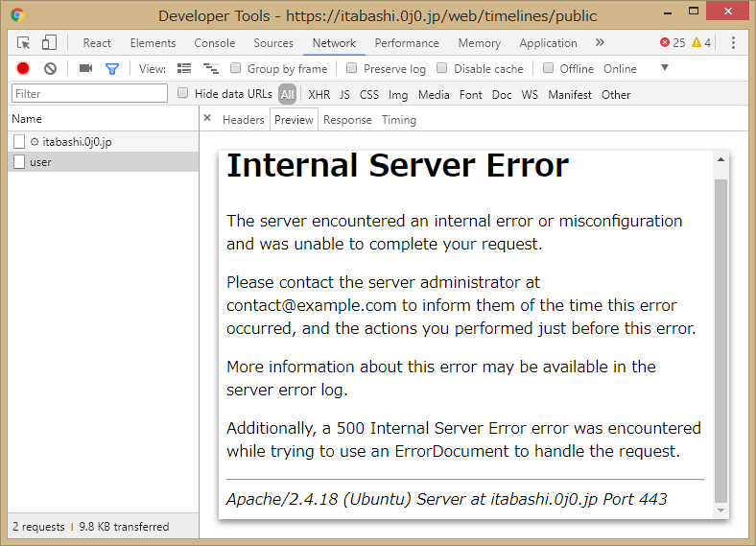Open the Headers tab of request
This screenshot has width=756, height=546.
click(243, 120)
